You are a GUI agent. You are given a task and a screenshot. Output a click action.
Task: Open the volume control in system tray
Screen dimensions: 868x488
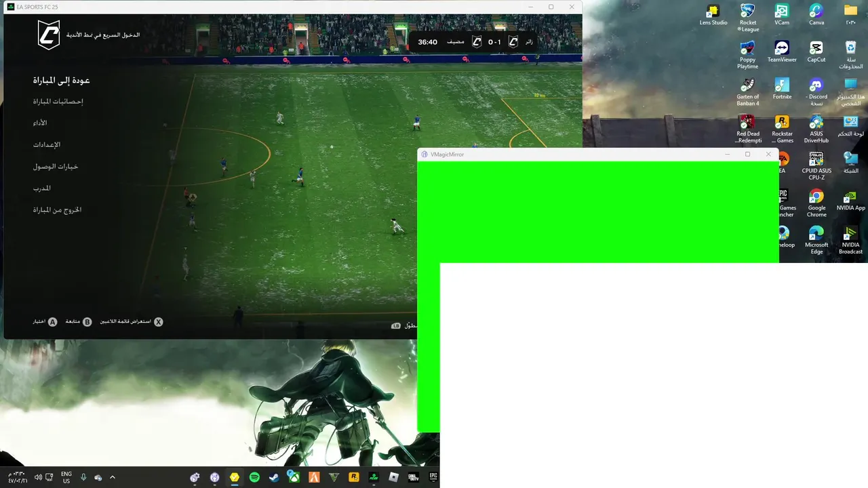click(38, 477)
